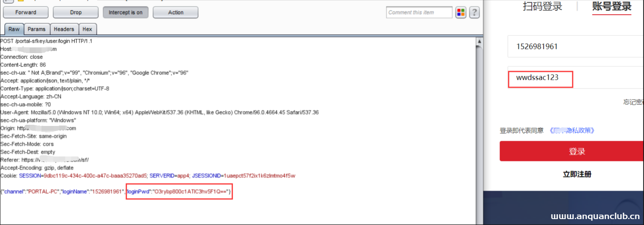This screenshot has height=225, width=644.
Task: Drop the intercepted request
Action: pos(76,12)
